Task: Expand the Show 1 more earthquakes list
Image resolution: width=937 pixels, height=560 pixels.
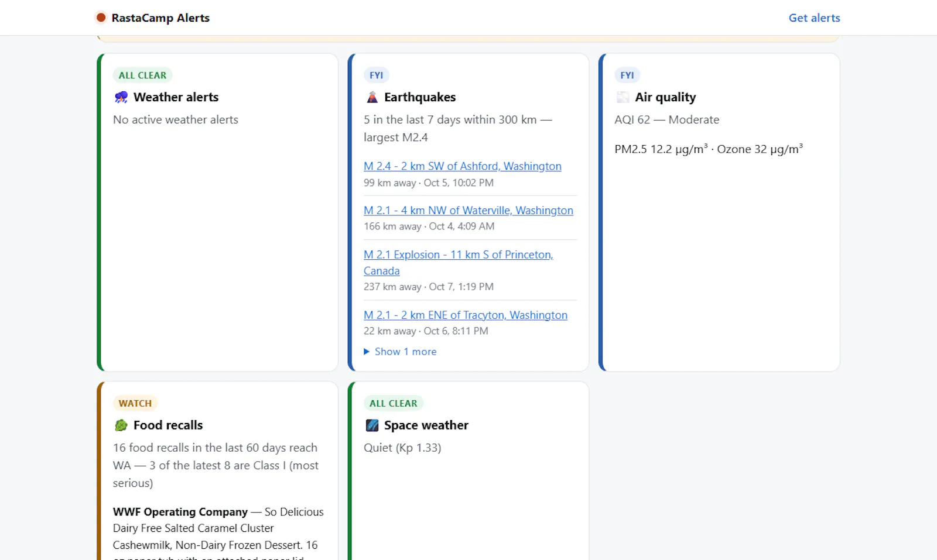Action: coord(400,352)
